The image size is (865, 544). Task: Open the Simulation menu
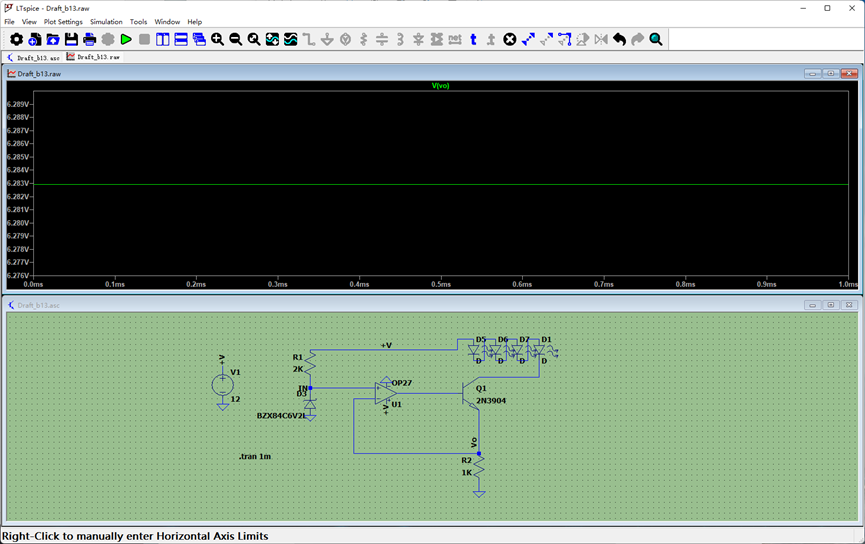(106, 22)
